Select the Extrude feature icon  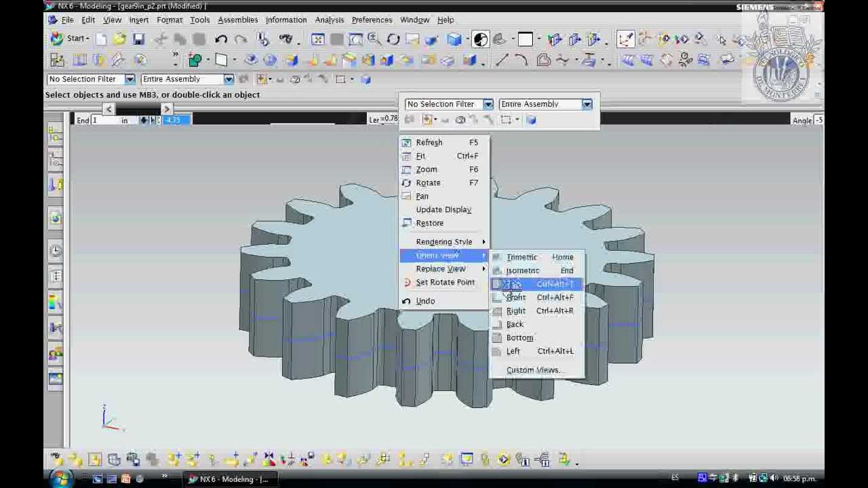(x=251, y=60)
